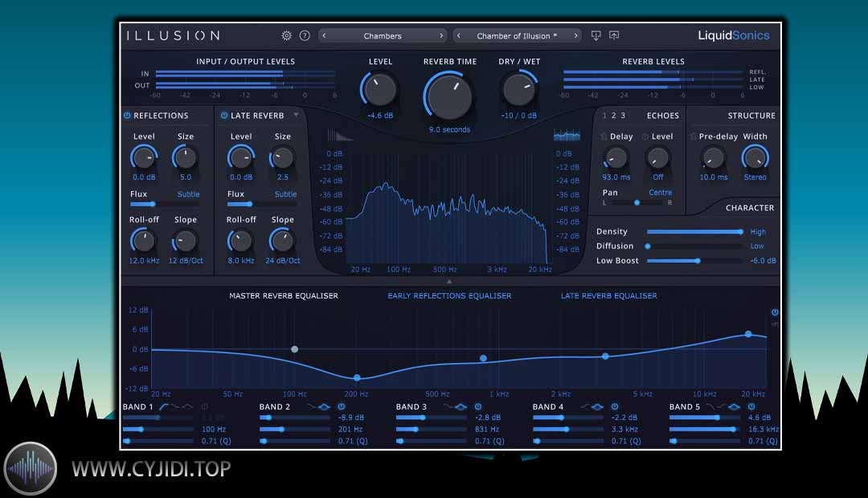
Task: Select the next preset arrow beside Chamber of Illusion
Action: [x=575, y=35]
